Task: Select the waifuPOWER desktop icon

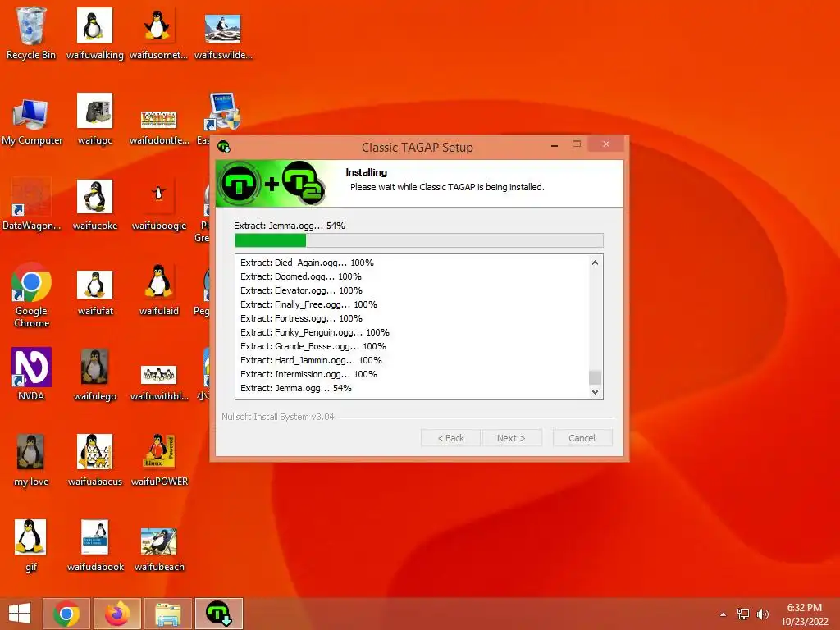Action: pos(159,459)
